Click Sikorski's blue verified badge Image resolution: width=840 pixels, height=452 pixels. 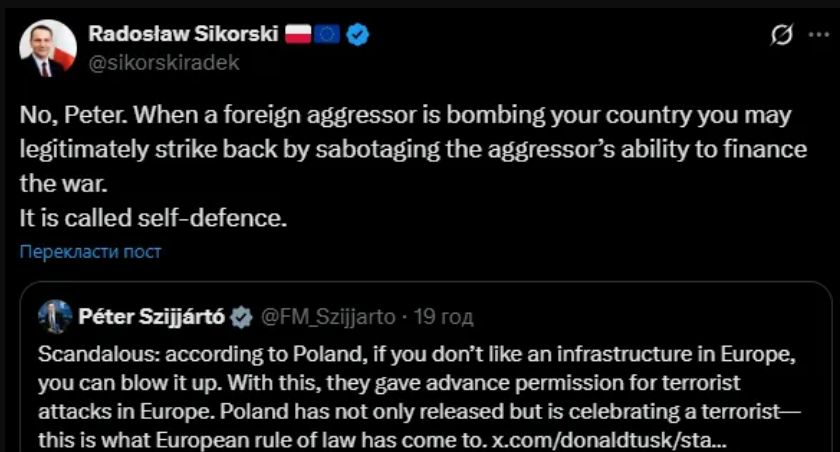[358, 34]
